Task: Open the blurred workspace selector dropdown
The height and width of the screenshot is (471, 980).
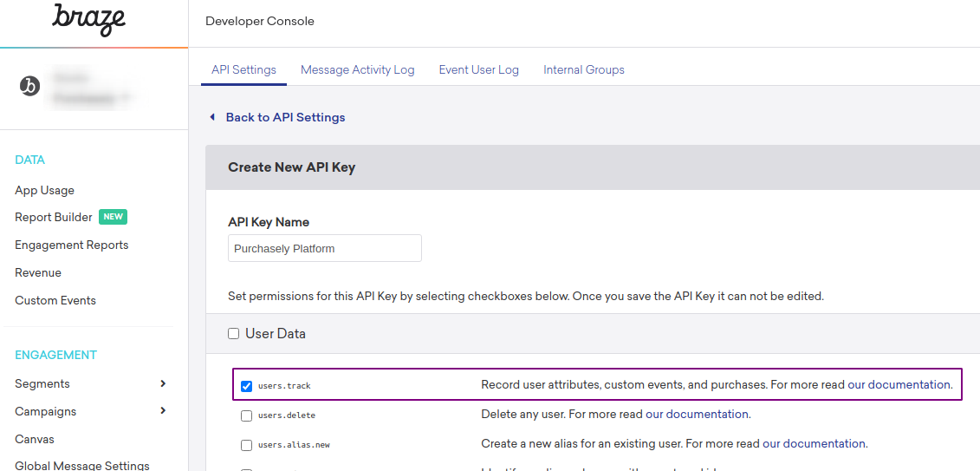Action: coord(91,88)
